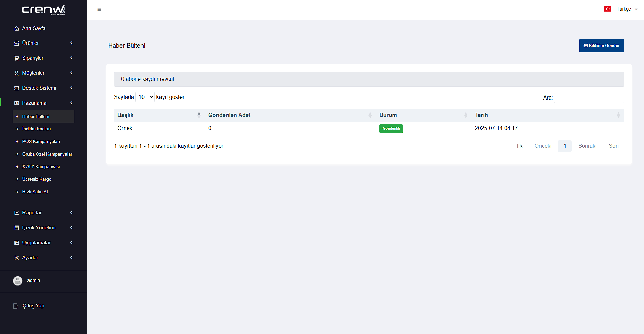Sort the table by Tarih column
The width and height of the screenshot is (644, 334).
[481, 115]
